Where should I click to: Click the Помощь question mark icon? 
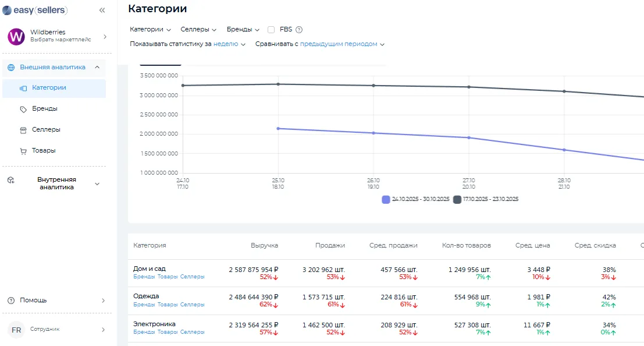click(x=10, y=301)
